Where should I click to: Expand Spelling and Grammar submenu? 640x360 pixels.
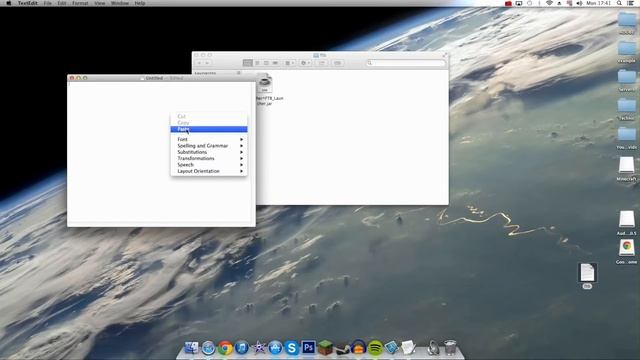click(209, 146)
